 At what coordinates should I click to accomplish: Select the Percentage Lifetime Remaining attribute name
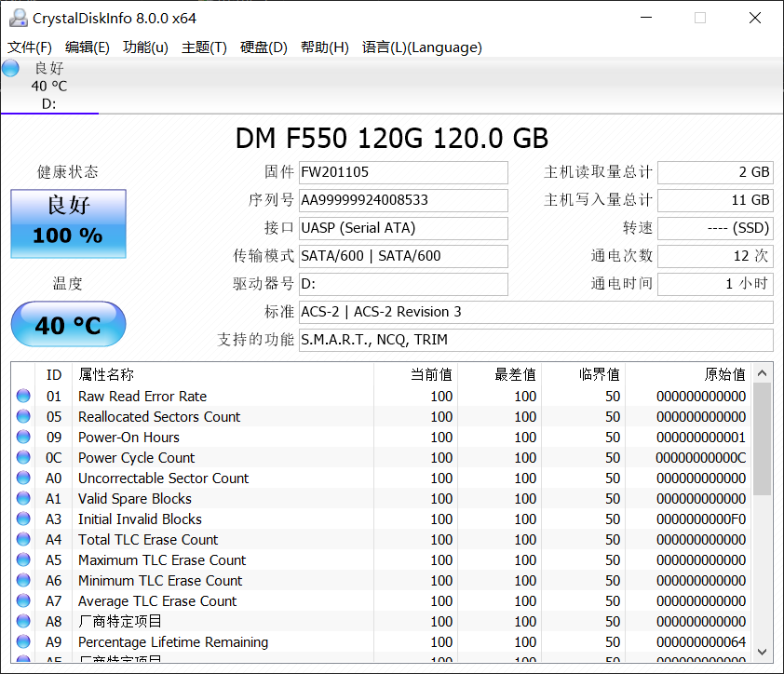(x=173, y=642)
